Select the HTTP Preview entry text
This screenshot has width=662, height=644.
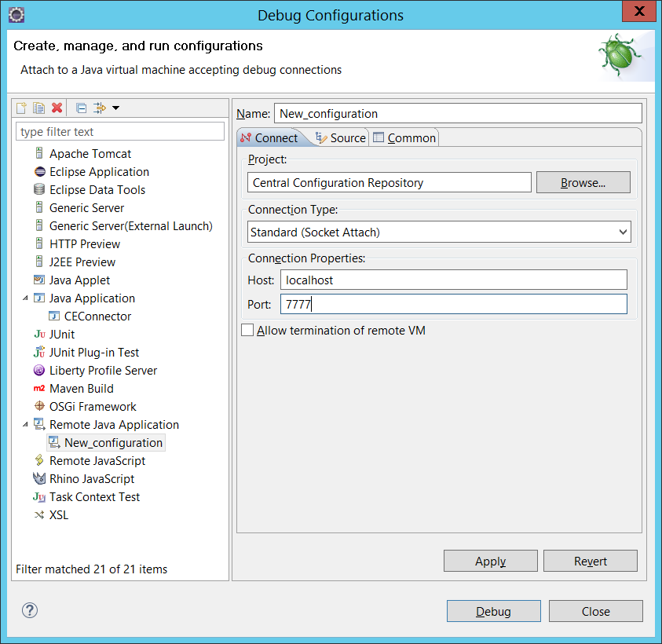pos(85,244)
